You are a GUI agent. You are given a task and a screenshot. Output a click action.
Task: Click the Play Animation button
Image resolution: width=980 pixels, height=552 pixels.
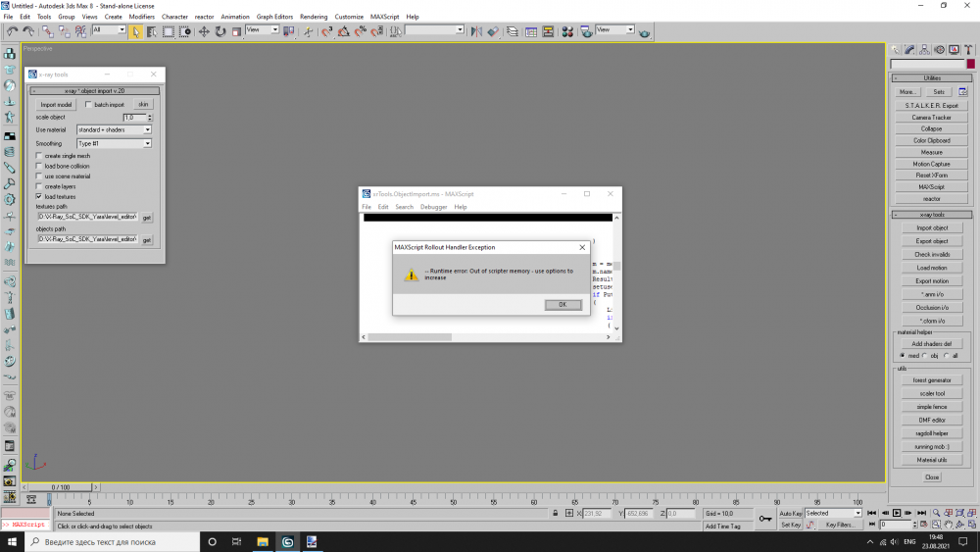click(x=897, y=513)
